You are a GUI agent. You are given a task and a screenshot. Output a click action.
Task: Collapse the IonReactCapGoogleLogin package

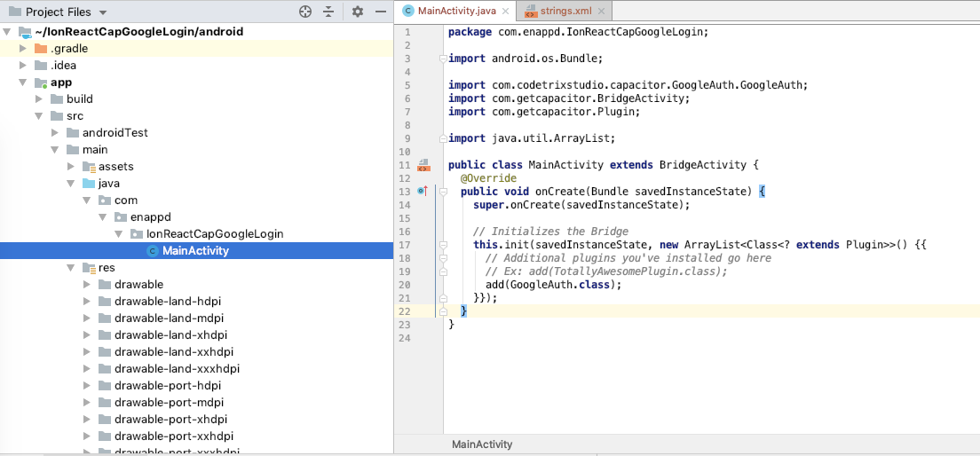pyautogui.click(x=118, y=234)
